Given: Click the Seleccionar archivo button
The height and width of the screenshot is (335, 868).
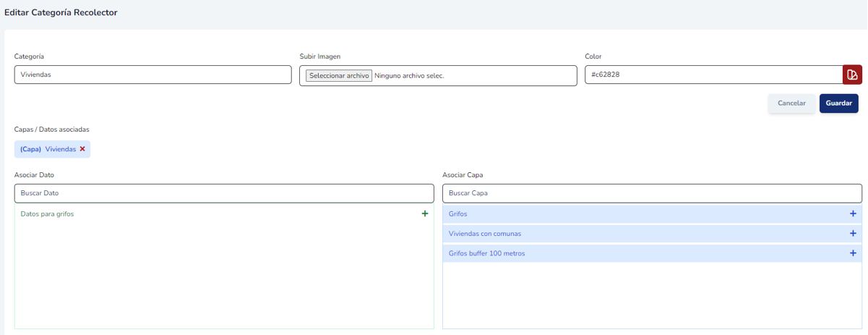Looking at the screenshot, I should [339, 75].
